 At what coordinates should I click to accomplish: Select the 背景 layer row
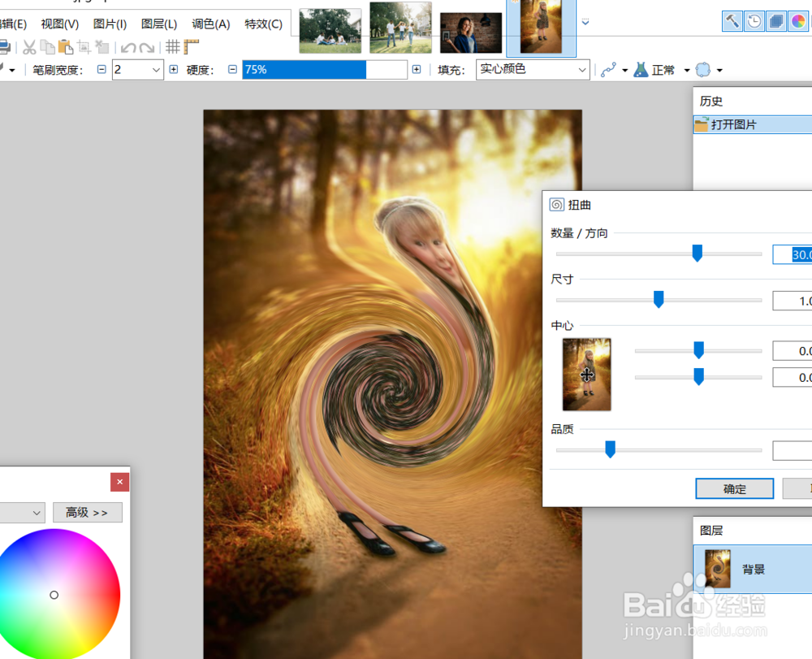pos(753,569)
